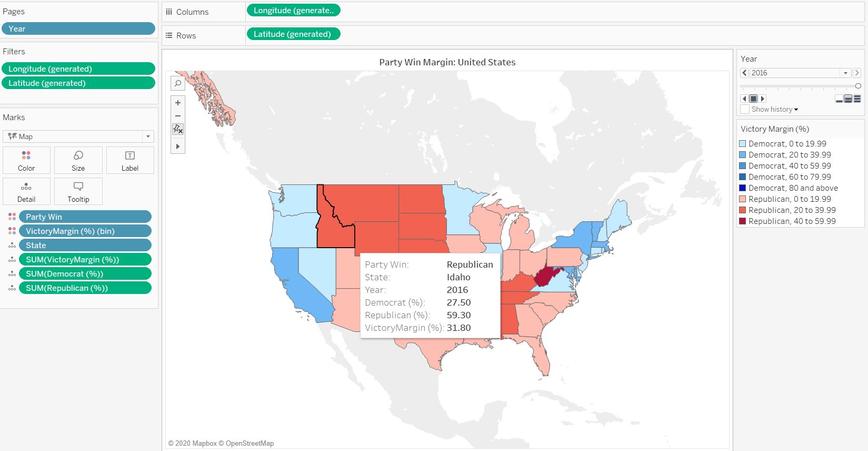Viewport: 868px width, 451px height.
Task: Open the Size shelf on Marks card
Action: click(78, 160)
